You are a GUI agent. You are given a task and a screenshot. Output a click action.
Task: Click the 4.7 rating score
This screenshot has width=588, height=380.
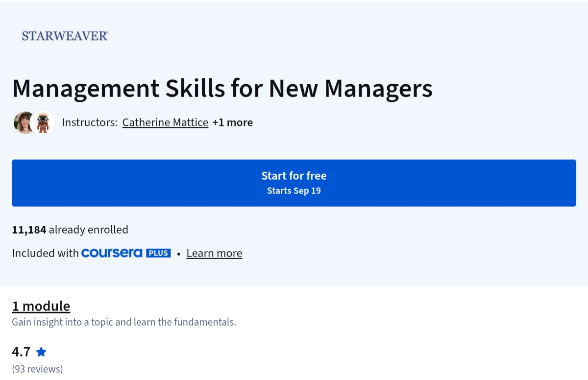tap(21, 352)
